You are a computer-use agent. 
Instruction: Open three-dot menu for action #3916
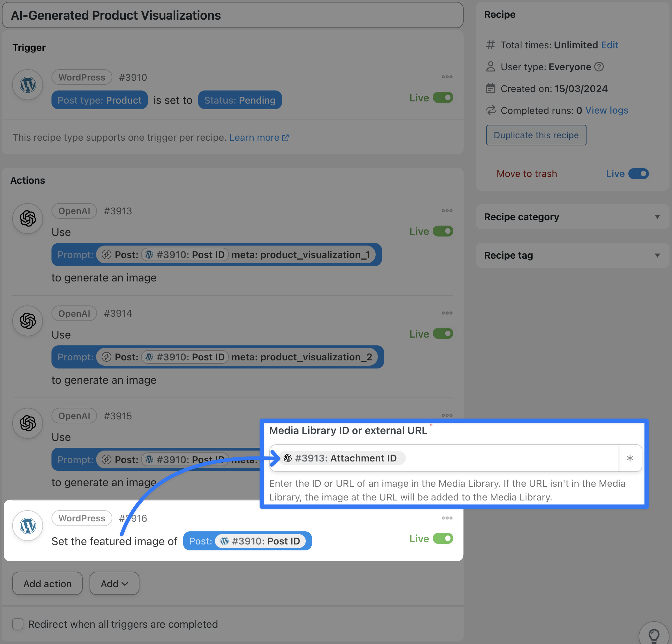(x=447, y=518)
